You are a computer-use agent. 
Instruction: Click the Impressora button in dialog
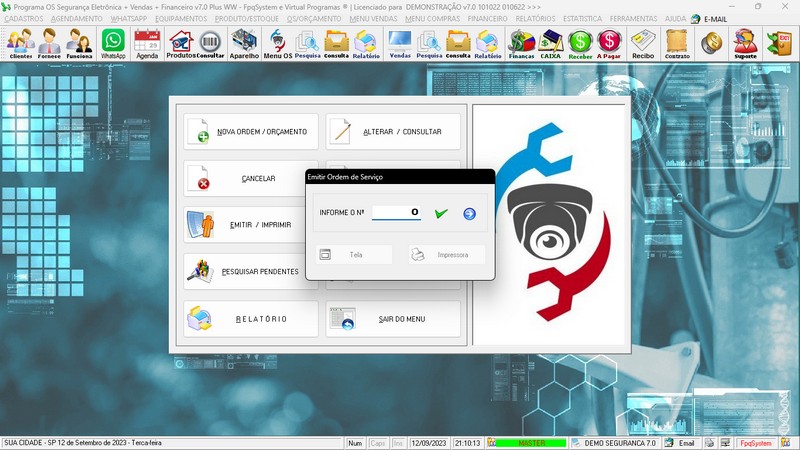pos(446,255)
